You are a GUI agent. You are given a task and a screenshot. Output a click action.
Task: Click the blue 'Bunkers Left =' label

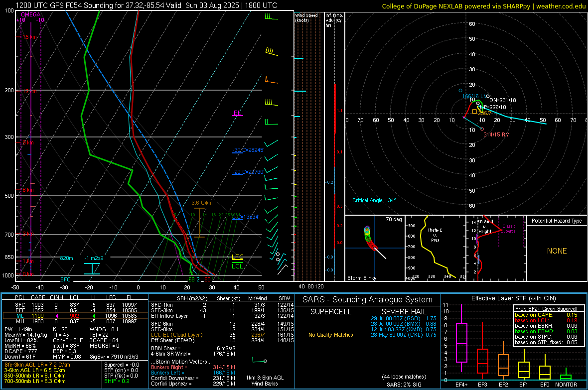(x=167, y=373)
